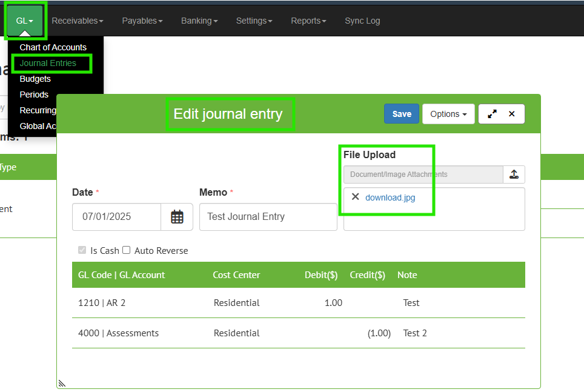Open the date picker calendar icon
The width and height of the screenshot is (584, 392).
[177, 217]
